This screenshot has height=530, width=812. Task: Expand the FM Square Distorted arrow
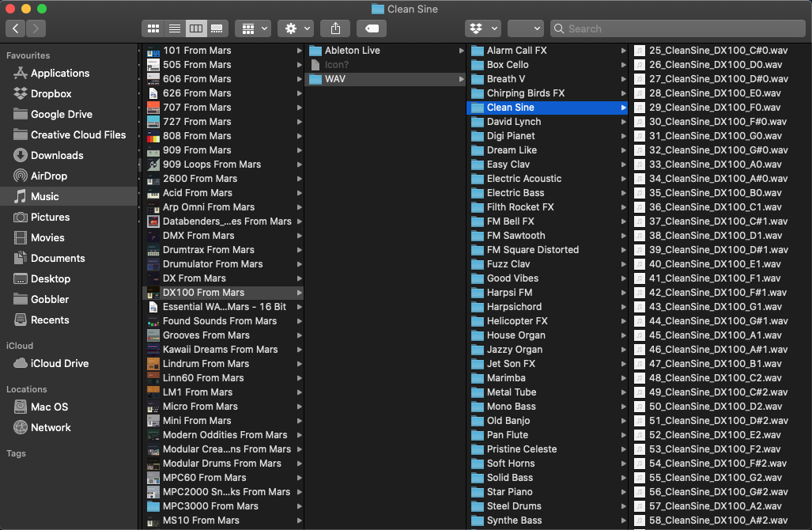pyautogui.click(x=624, y=250)
